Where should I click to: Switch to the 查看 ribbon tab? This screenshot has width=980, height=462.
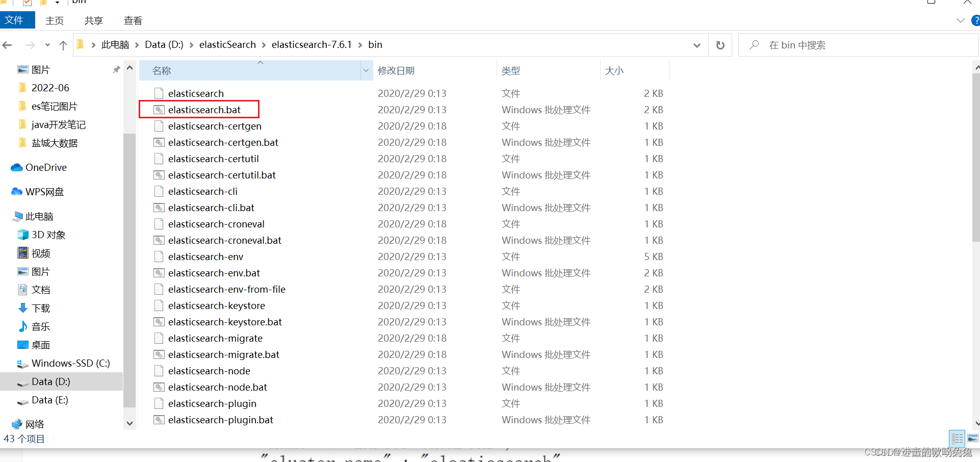click(133, 20)
